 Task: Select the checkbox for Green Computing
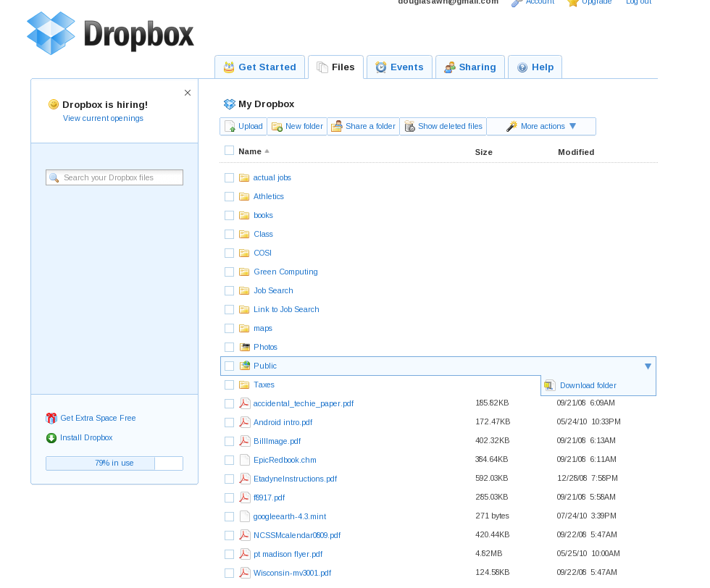229,272
